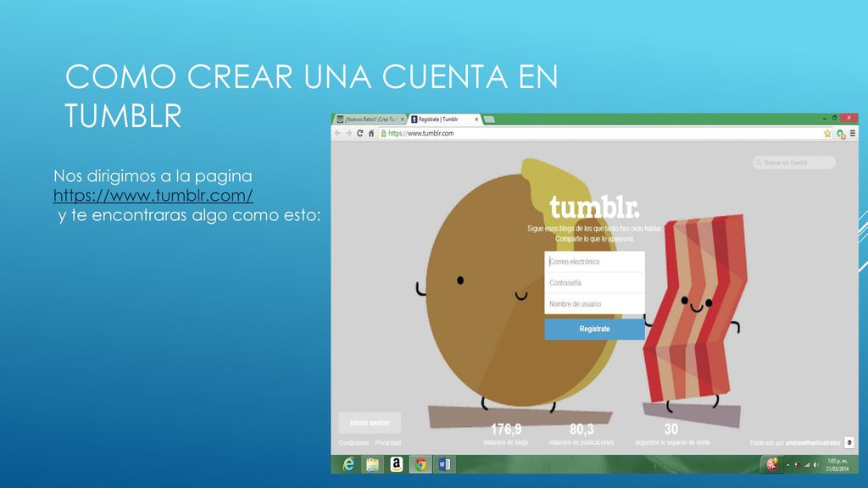The height and width of the screenshot is (488, 868).
Task: Click the 'Iniciar sesión' button
Action: [370, 423]
